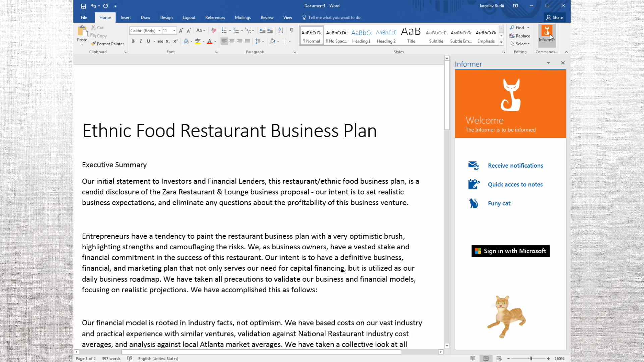The height and width of the screenshot is (362, 644).
Task: Click the Save icon in title bar
Action: click(x=83, y=6)
